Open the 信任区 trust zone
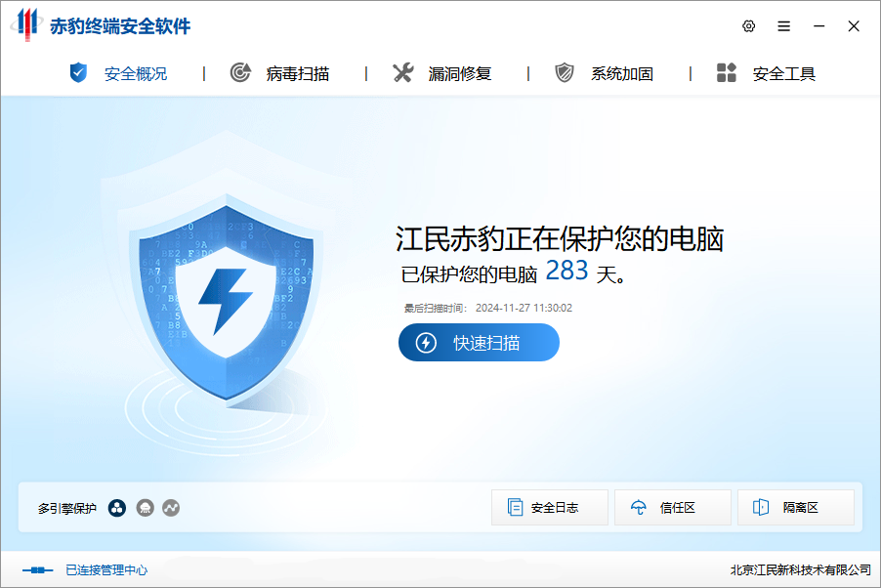The image size is (881, 588). 673,508
